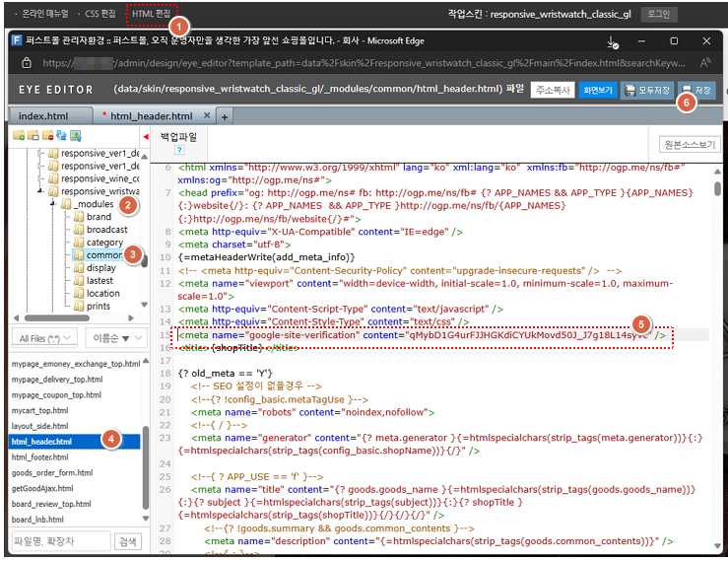The image size is (728, 561).
Task: Click the red collapse arrow beside file panel
Action: [x=146, y=136]
